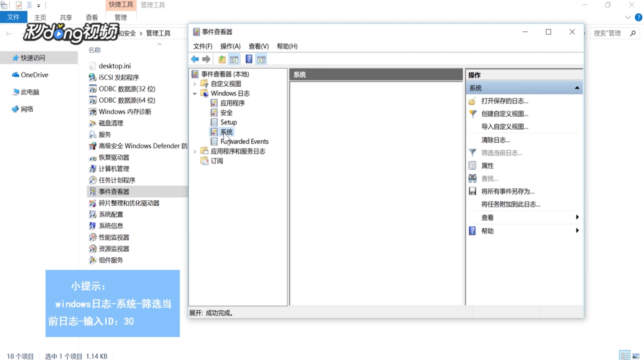Viewport: 644px width, 360px height.
Task: Click the Forward arrow in Event Viewer toolbar
Action: [x=206, y=59]
